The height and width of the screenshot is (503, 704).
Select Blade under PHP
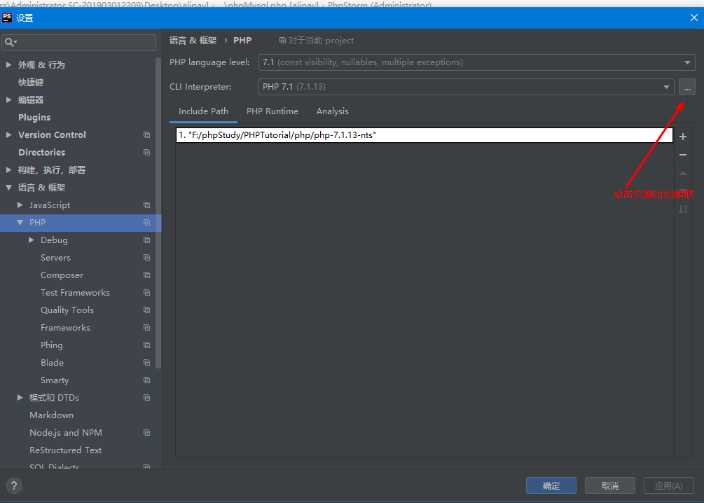tap(52, 362)
